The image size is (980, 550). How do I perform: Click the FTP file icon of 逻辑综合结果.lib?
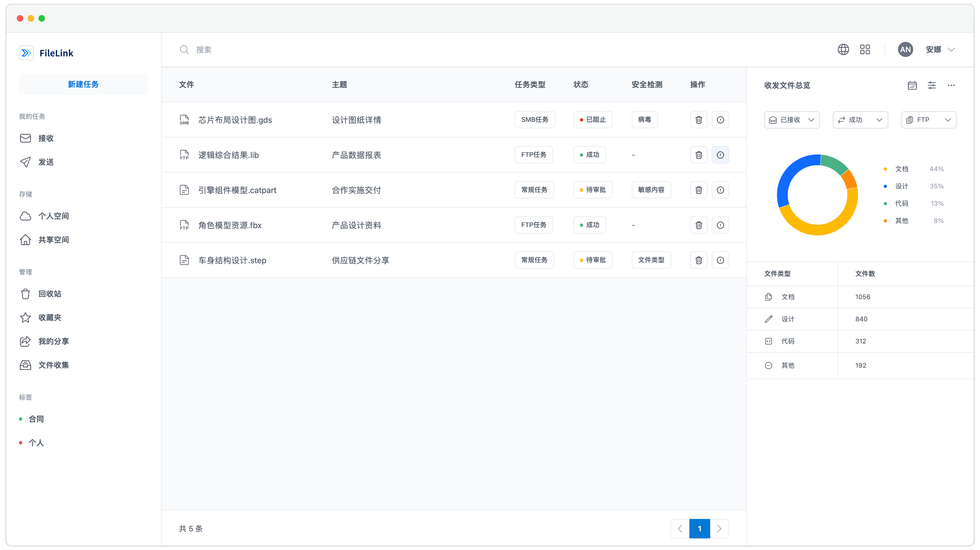coord(184,155)
